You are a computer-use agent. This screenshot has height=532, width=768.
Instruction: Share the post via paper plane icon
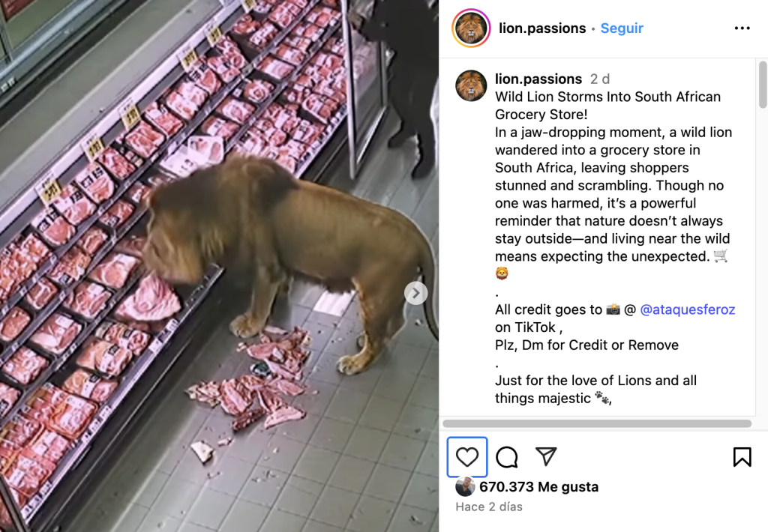(x=546, y=456)
